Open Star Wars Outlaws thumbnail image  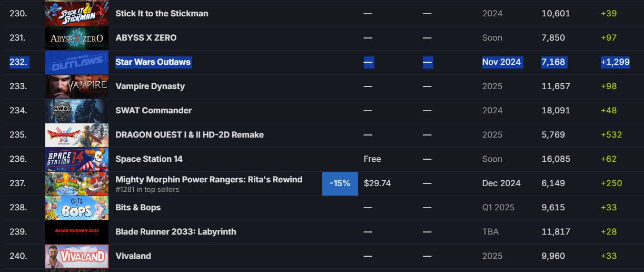point(77,62)
